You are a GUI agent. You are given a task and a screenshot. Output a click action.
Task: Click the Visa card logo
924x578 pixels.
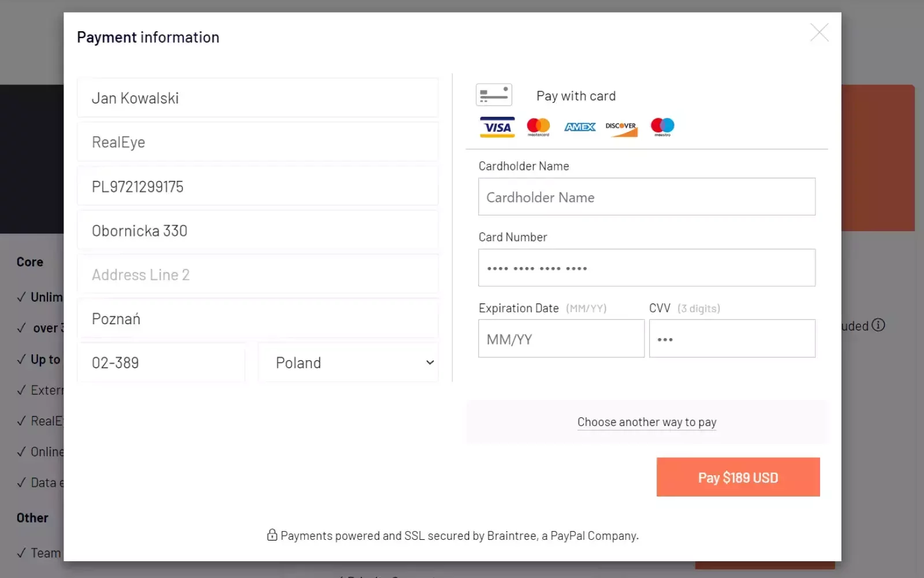pos(497,127)
